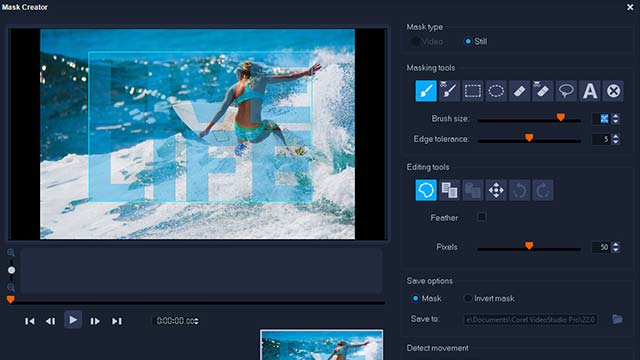The image size is (640, 360).
Task: Click the timeline zoom slider handle
Action: [x=11, y=270]
